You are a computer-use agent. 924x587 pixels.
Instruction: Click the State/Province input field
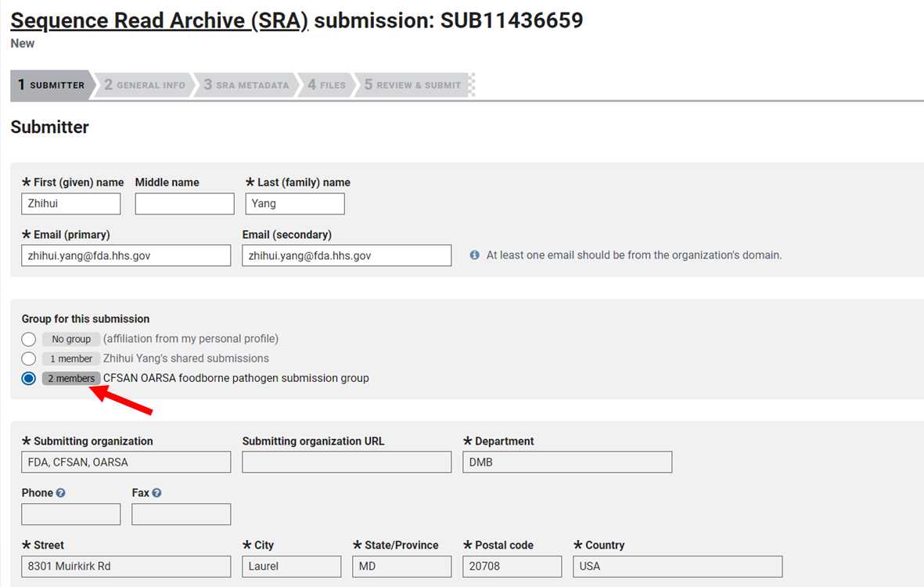point(402,567)
